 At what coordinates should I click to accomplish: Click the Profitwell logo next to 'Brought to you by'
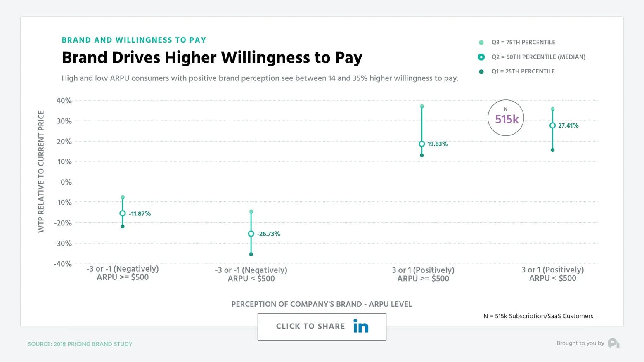click(x=614, y=343)
